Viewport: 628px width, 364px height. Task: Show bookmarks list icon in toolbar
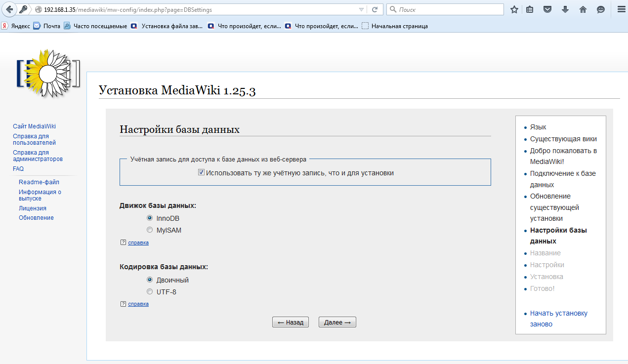(x=530, y=9)
